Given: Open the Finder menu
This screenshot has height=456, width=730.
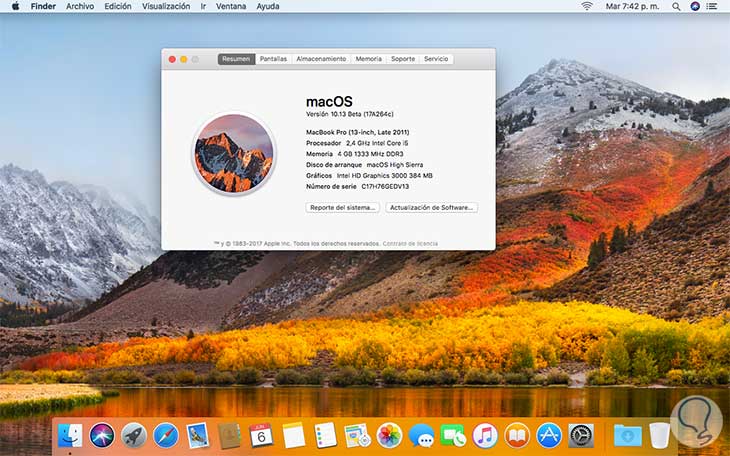Looking at the screenshot, I should [x=43, y=7].
